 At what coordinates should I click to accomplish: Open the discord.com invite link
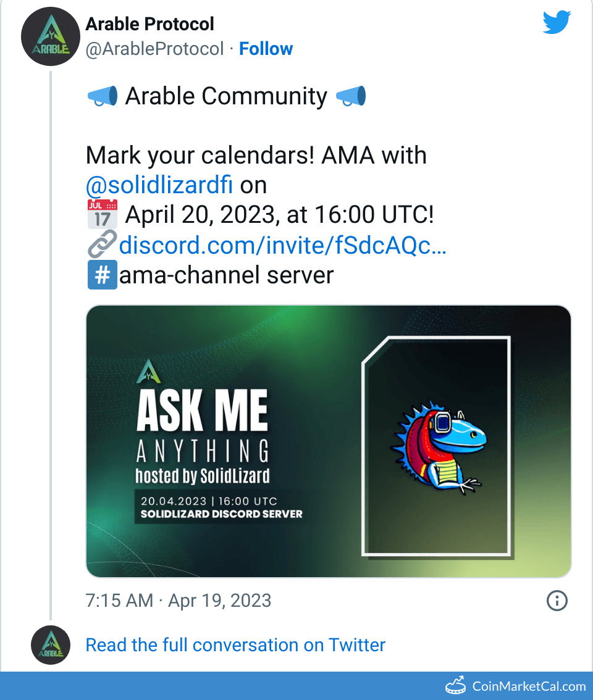click(282, 245)
